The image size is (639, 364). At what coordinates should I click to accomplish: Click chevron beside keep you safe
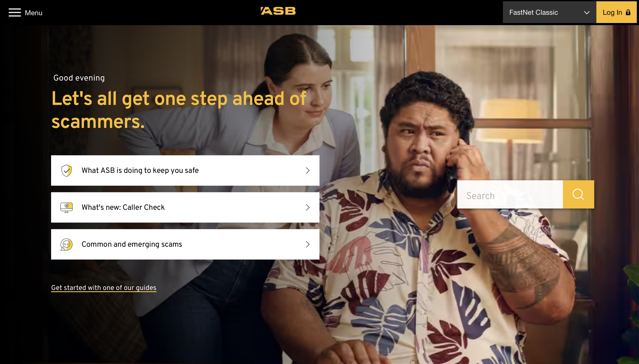tap(308, 170)
